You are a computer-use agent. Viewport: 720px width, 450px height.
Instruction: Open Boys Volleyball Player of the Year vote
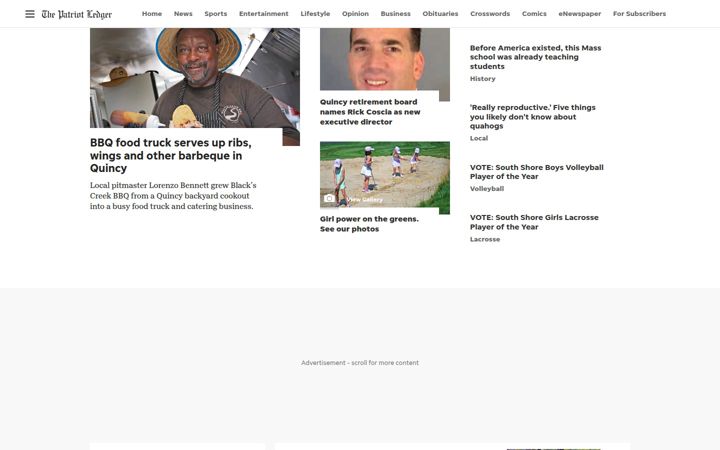(536, 172)
